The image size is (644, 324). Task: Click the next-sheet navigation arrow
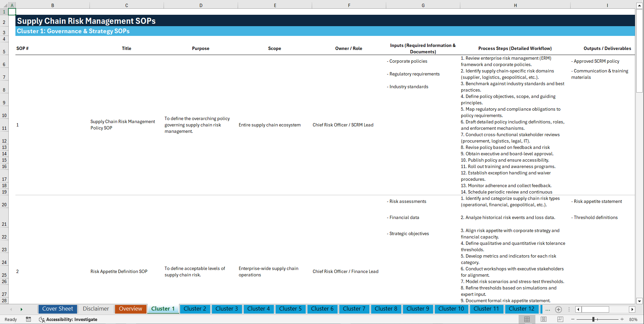point(21,309)
